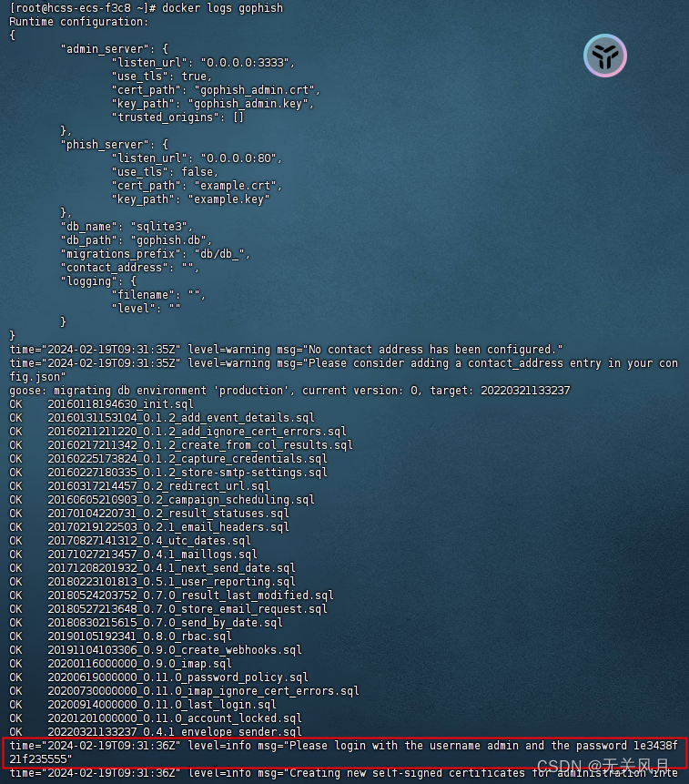Select the store_email_request.sql row
This screenshot has height=784, width=689.
(x=167, y=609)
